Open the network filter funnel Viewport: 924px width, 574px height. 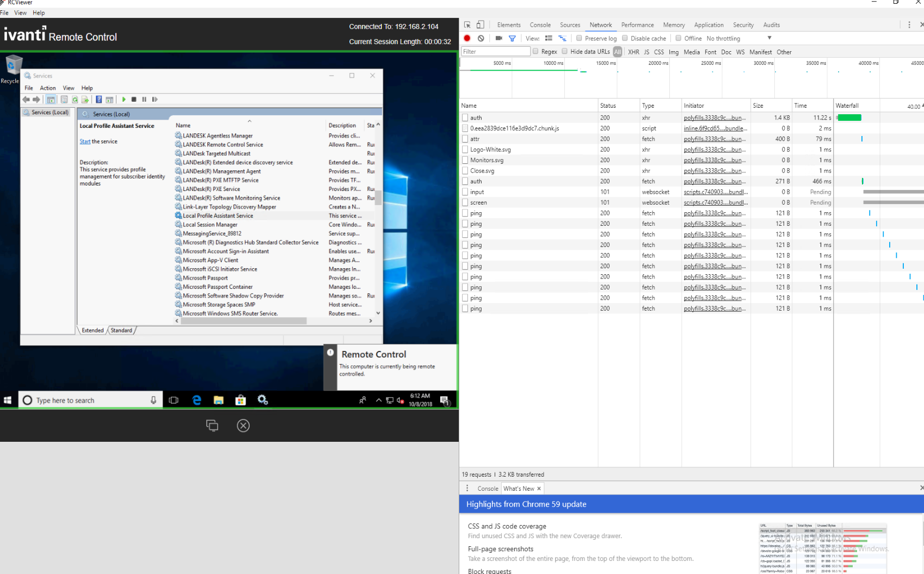coord(512,38)
